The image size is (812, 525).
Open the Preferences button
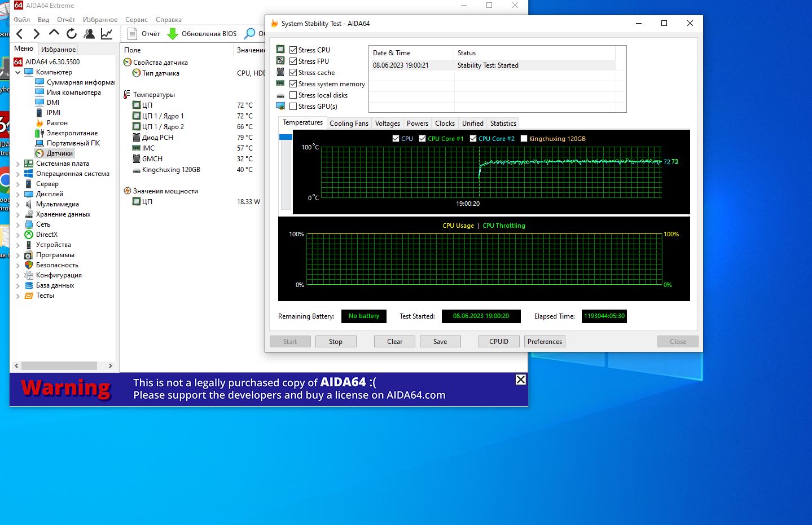coord(545,342)
